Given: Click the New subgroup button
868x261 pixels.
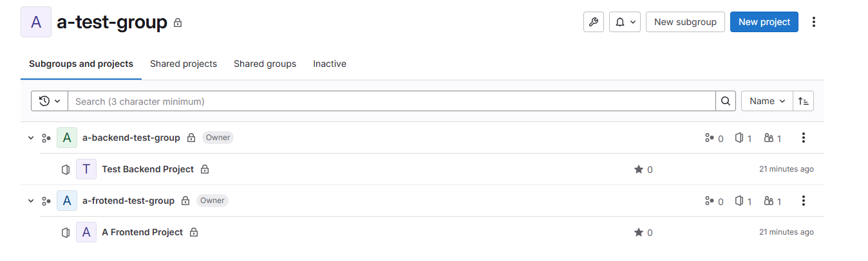Looking at the screenshot, I should (x=685, y=22).
